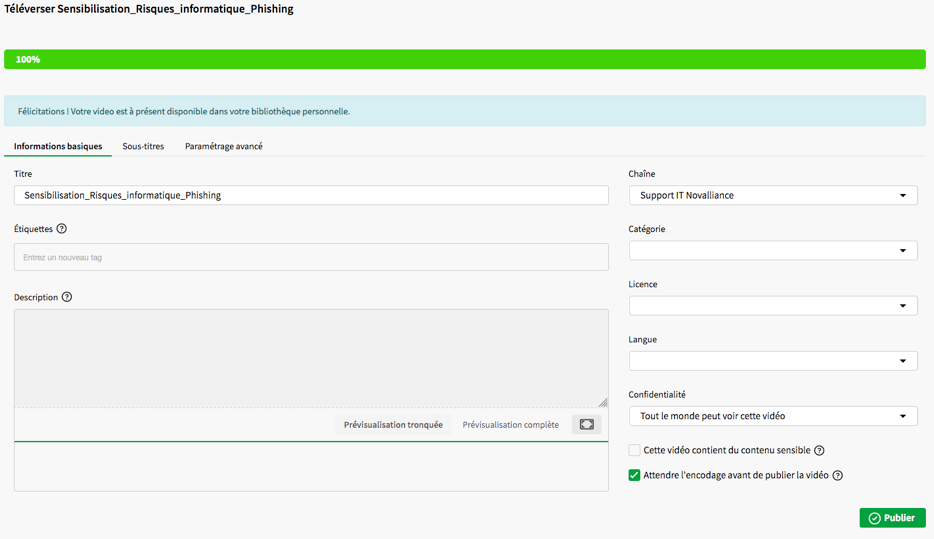934x539 pixels.
Task: Click help icon next to Étiquettes
Action: pos(62,229)
